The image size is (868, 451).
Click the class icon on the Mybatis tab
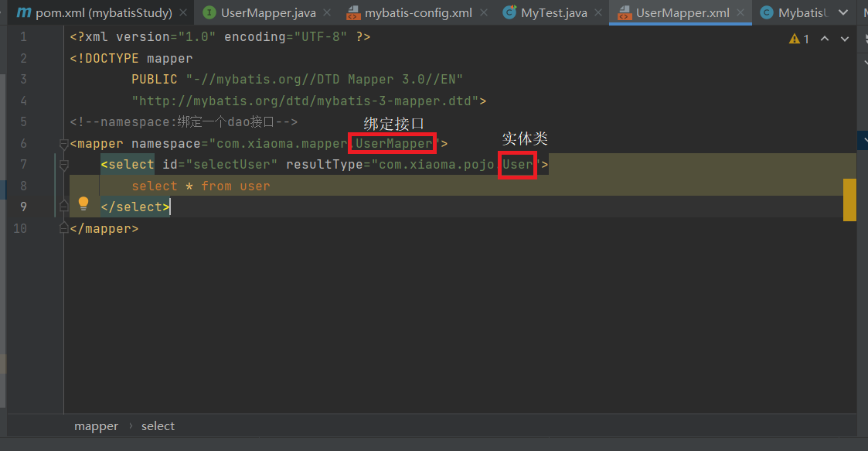click(767, 12)
